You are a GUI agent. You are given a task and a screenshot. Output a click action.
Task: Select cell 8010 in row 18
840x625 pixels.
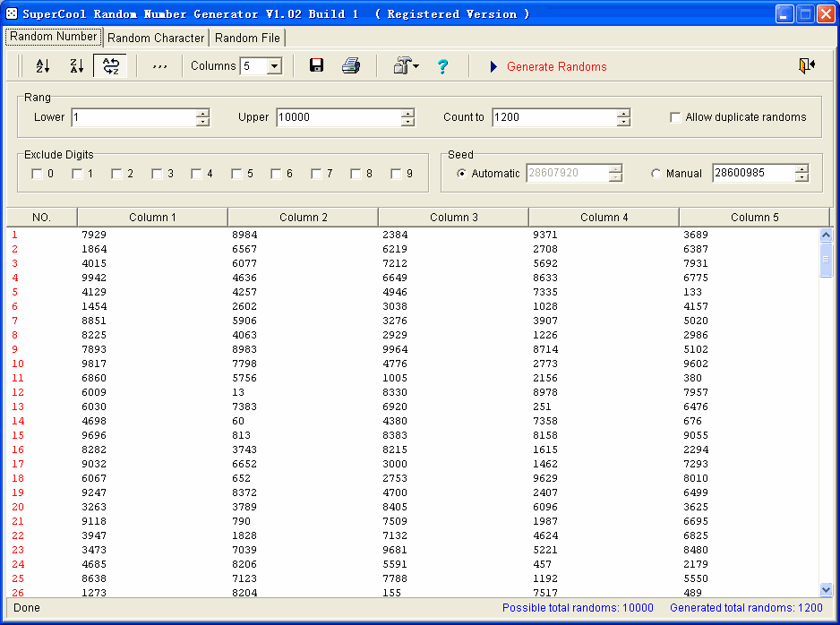pos(696,478)
